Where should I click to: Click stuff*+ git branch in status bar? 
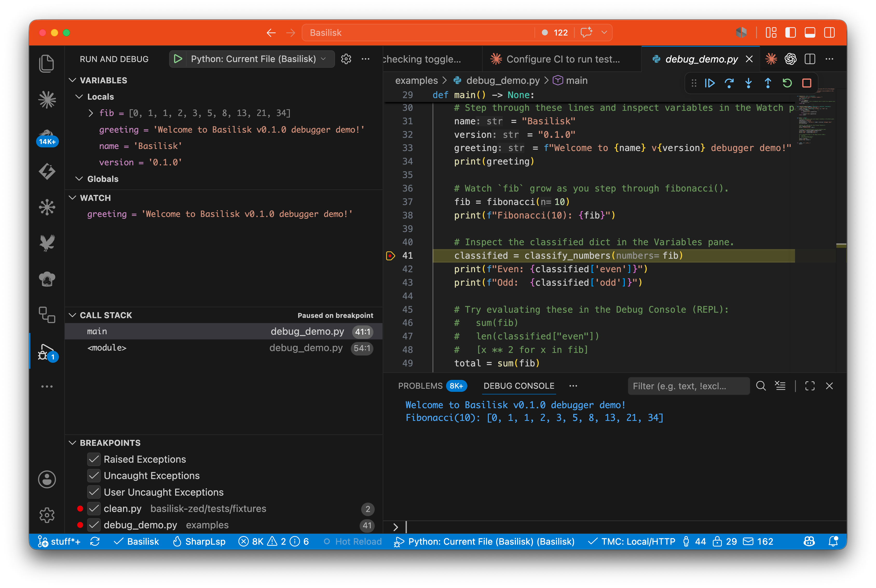point(59,542)
